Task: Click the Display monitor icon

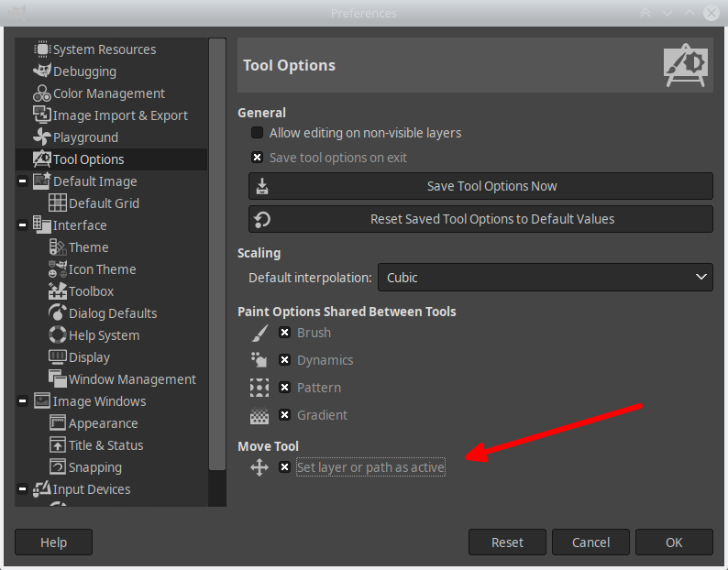Action: tap(58, 357)
